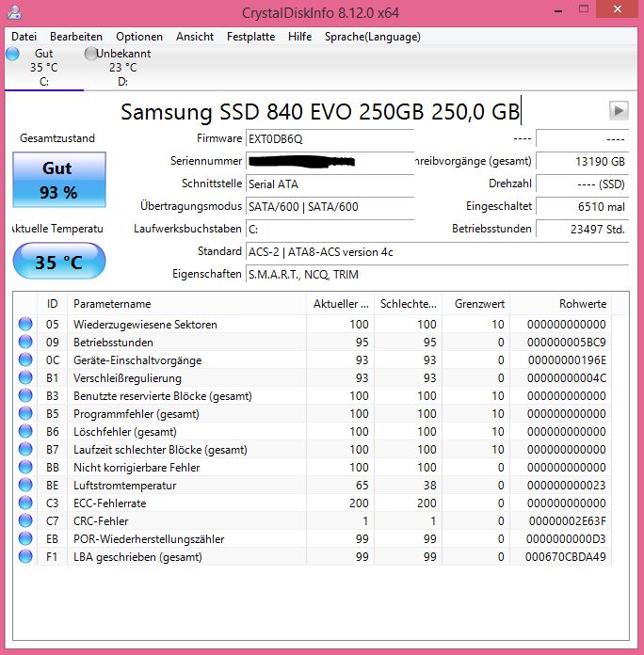Click the Drehzahl value ---- (SSD)
The height and width of the screenshot is (655, 644).
point(582,184)
